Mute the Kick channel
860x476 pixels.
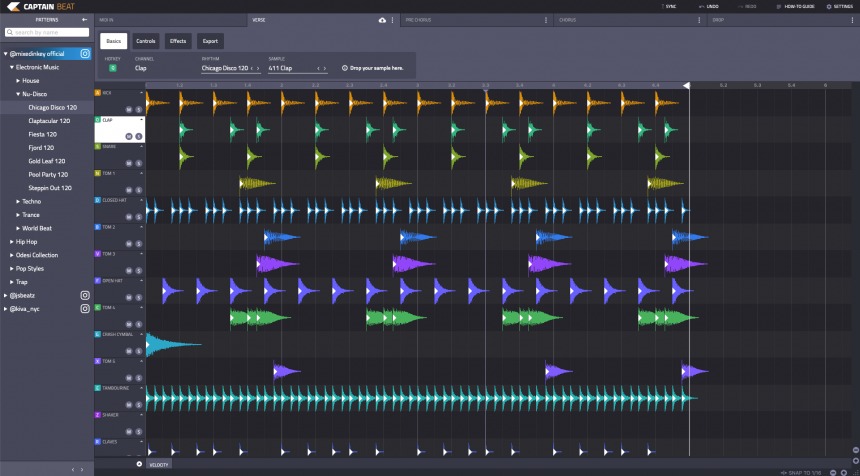pyautogui.click(x=129, y=107)
